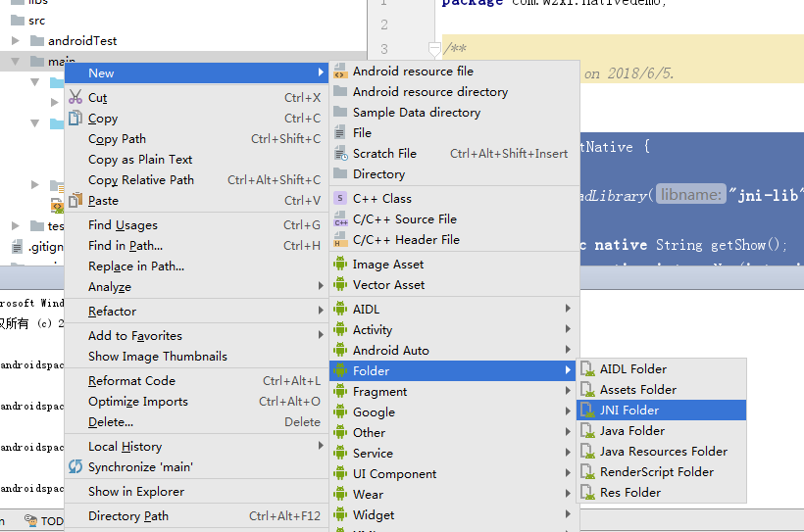
Task: Click the Android Auto android icon
Action: pos(340,350)
